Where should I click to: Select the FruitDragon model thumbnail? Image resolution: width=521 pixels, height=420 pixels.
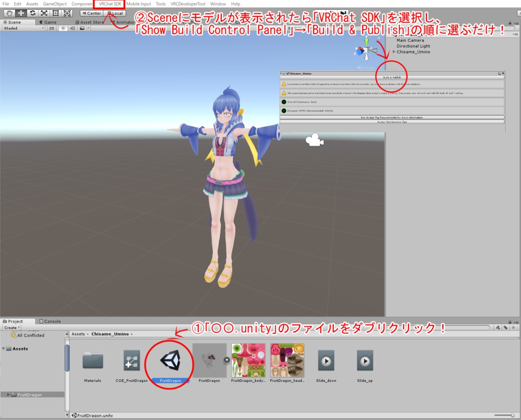pos(209,360)
